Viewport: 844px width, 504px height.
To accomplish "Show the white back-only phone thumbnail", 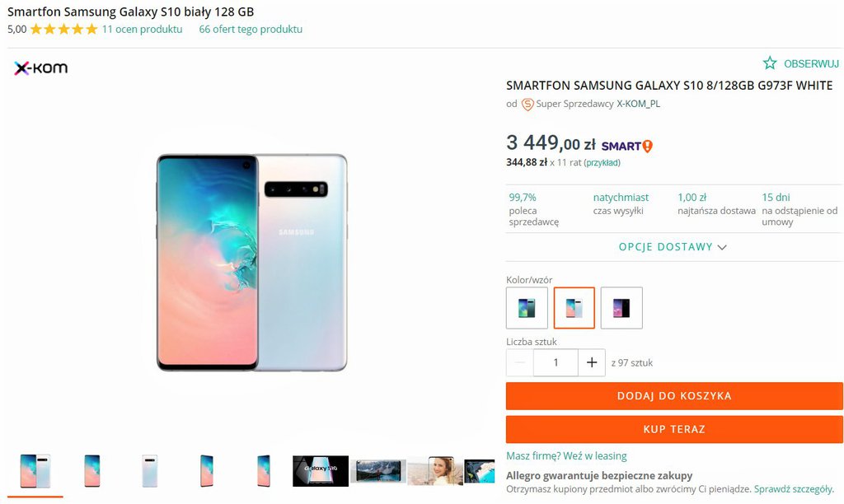I will pyautogui.click(x=149, y=471).
